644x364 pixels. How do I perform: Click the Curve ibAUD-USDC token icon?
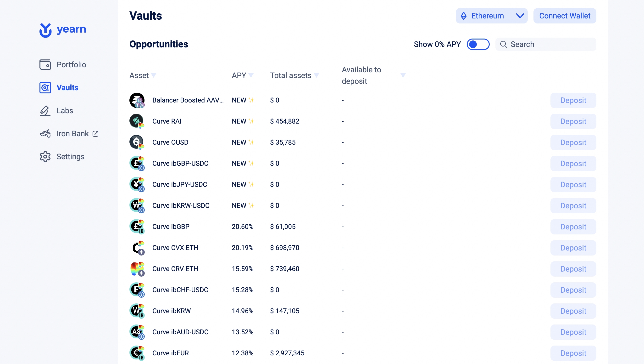point(137,332)
